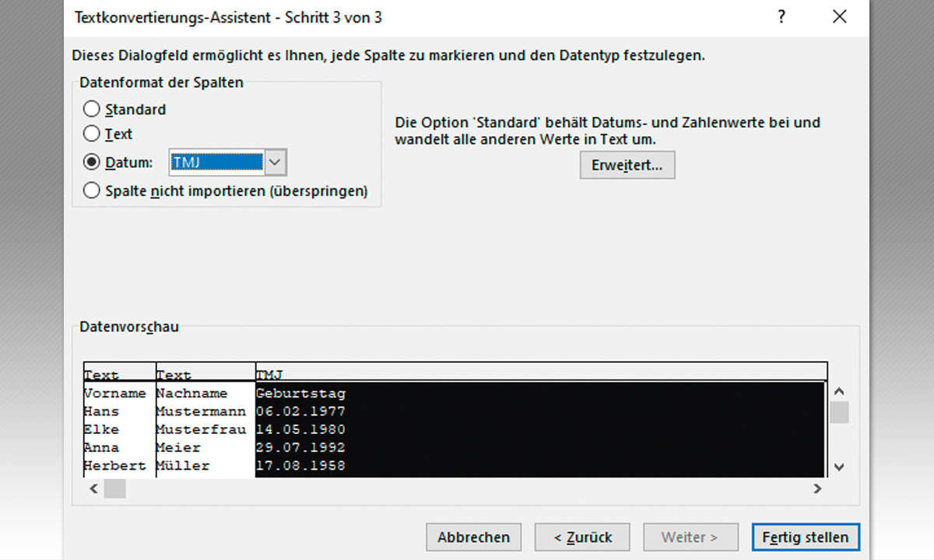Click preview scroll down arrow
934x560 pixels.
(838, 467)
